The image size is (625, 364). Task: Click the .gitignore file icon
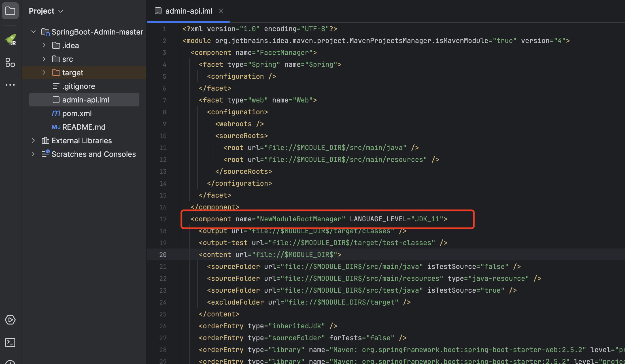click(56, 86)
